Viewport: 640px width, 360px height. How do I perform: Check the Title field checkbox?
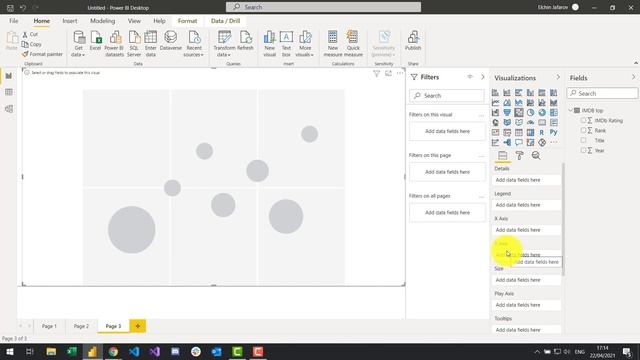[583, 140]
